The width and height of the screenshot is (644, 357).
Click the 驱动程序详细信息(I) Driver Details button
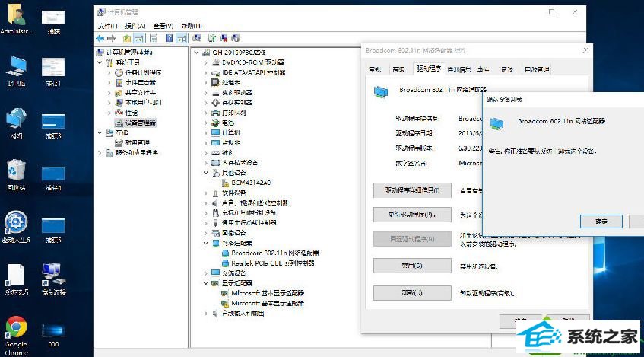pos(412,190)
